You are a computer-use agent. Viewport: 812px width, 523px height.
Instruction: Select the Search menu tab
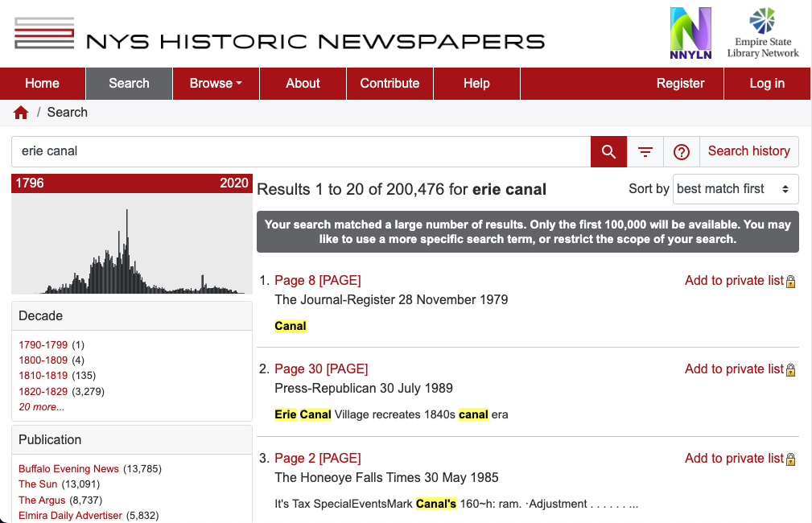pyautogui.click(x=129, y=84)
